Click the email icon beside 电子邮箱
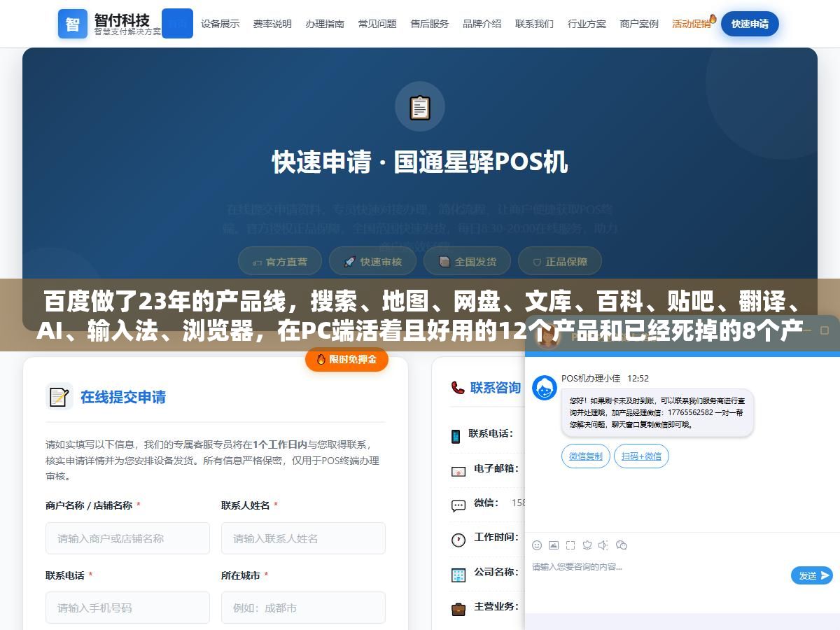 (458, 471)
